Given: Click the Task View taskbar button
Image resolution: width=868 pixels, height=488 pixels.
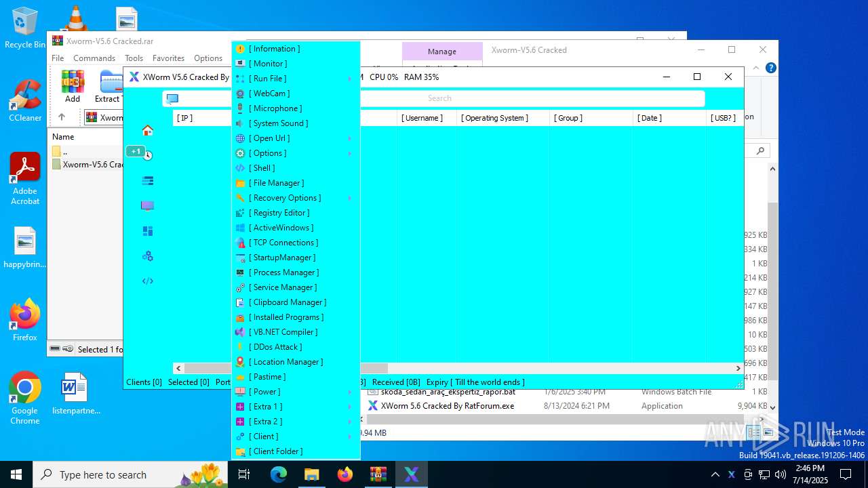Looking at the screenshot, I should [x=244, y=474].
